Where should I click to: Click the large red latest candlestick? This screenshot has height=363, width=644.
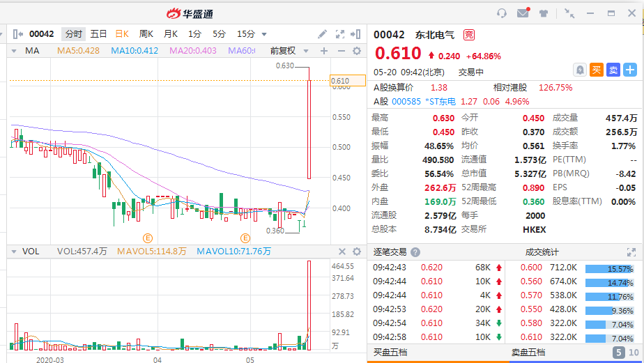point(309,129)
